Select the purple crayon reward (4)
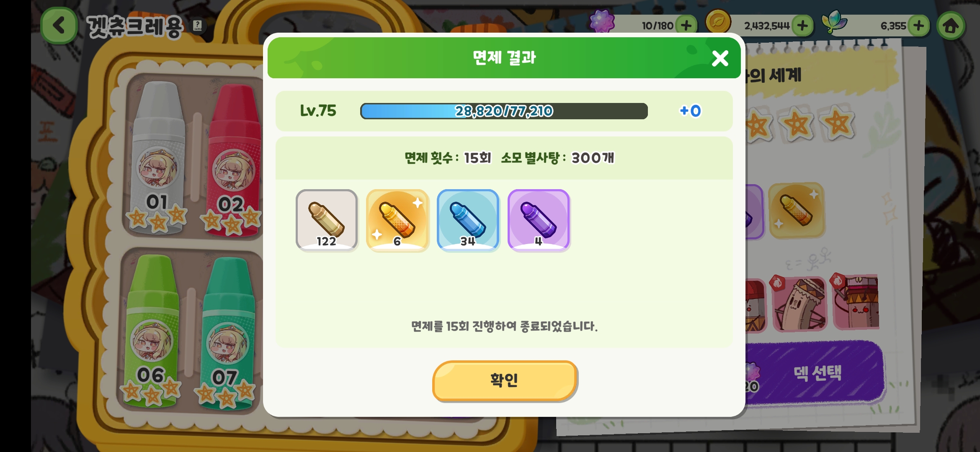 pyautogui.click(x=539, y=220)
